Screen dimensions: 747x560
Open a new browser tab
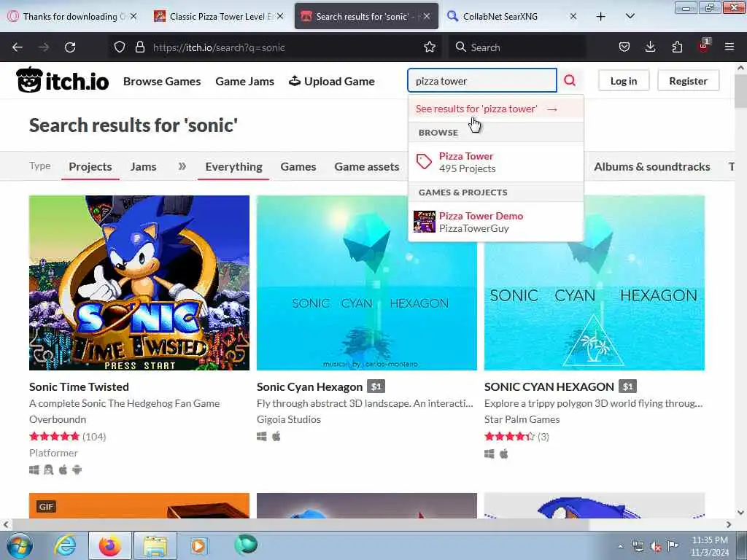pos(601,17)
